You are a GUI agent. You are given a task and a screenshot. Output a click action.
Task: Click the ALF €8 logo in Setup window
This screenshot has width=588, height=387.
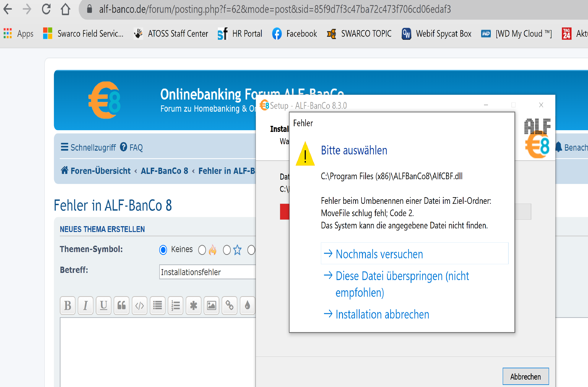pyautogui.click(x=537, y=138)
